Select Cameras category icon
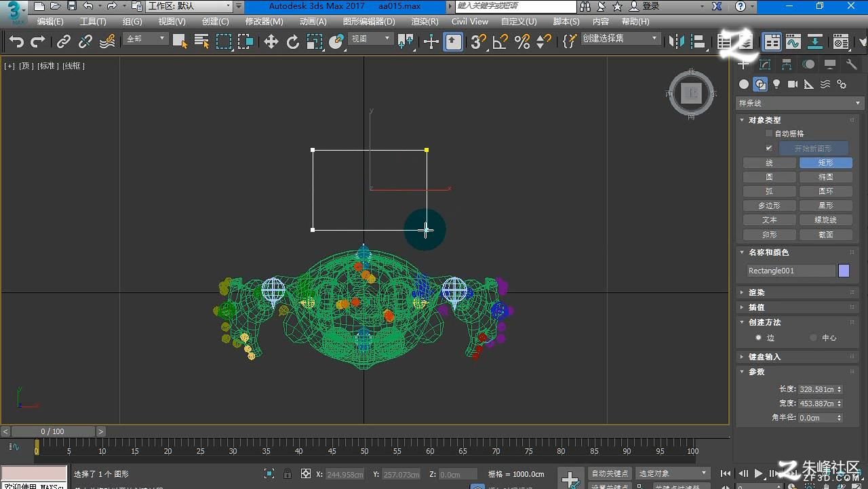Screen dimensions: 868x489 [793, 84]
